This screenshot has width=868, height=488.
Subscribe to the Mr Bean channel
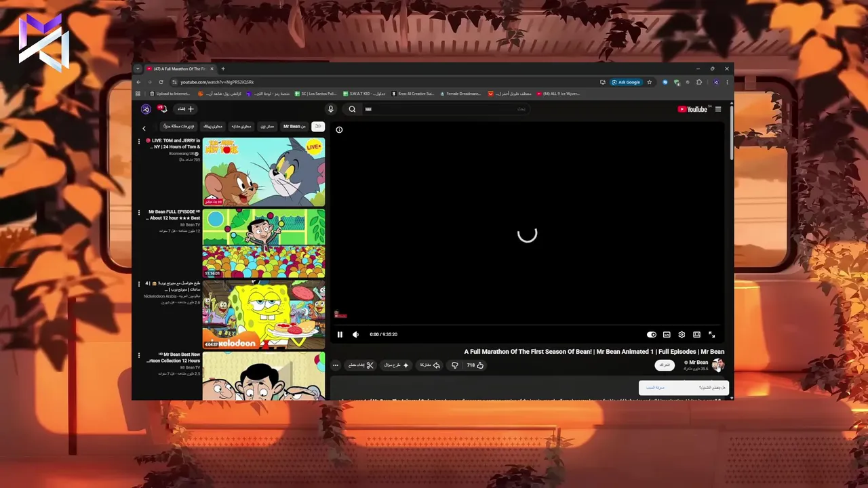point(665,365)
